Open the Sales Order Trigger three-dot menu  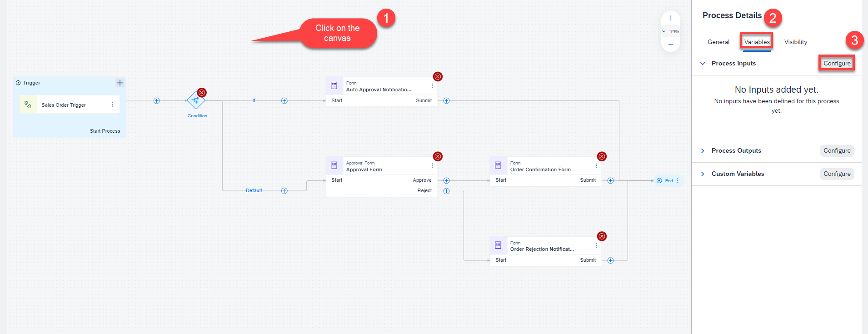pos(113,105)
